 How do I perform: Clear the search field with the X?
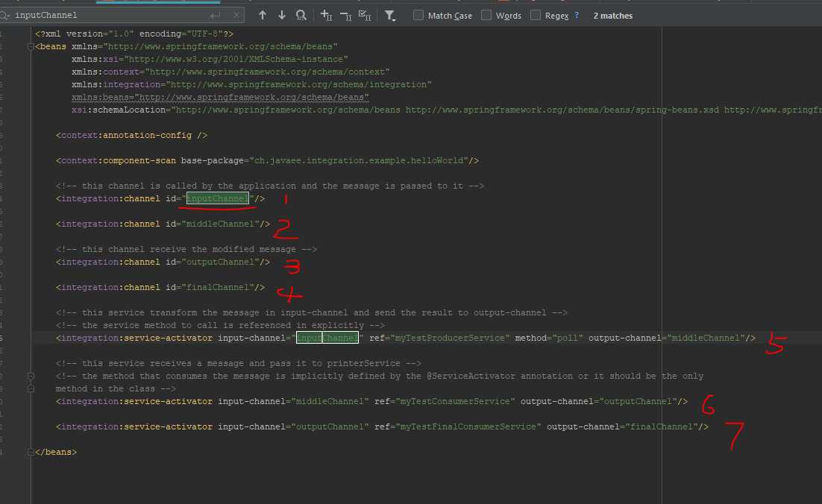(236, 15)
